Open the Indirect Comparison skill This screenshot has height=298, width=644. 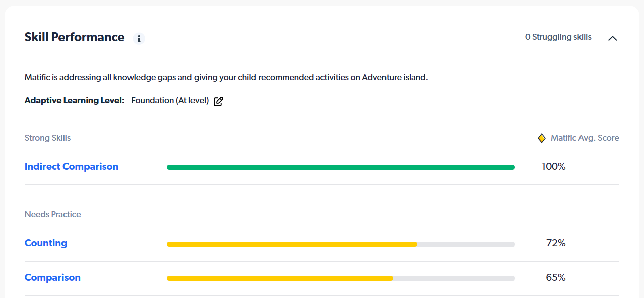tap(72, 167)
